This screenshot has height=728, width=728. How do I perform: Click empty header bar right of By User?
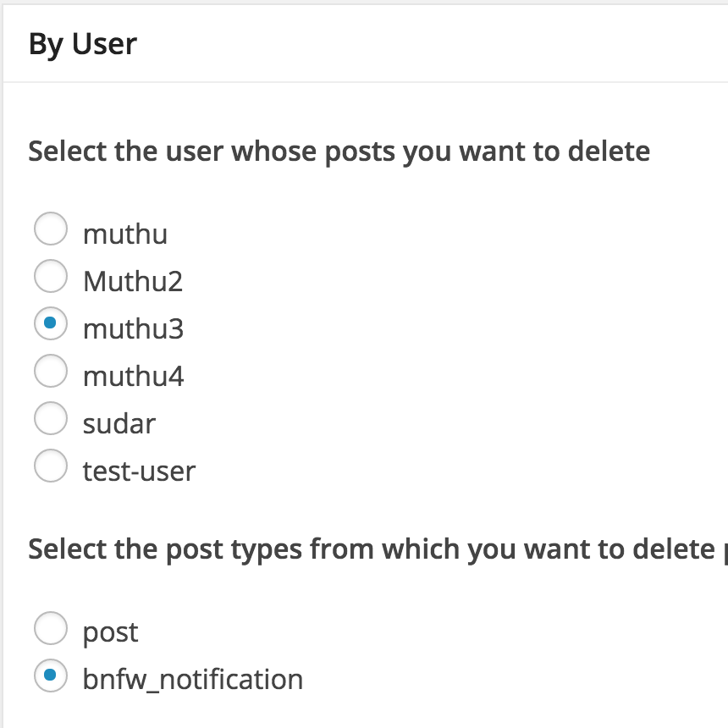(466, 44)
